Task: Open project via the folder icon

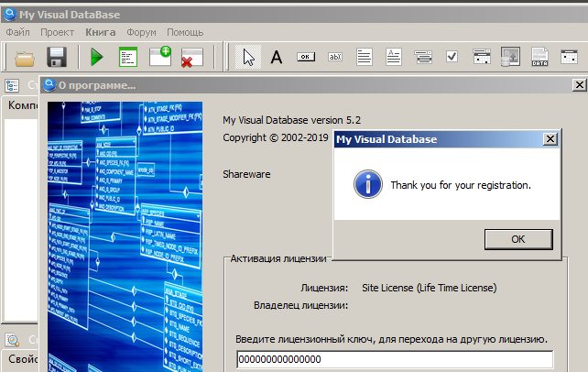Action: click(25, 58)
